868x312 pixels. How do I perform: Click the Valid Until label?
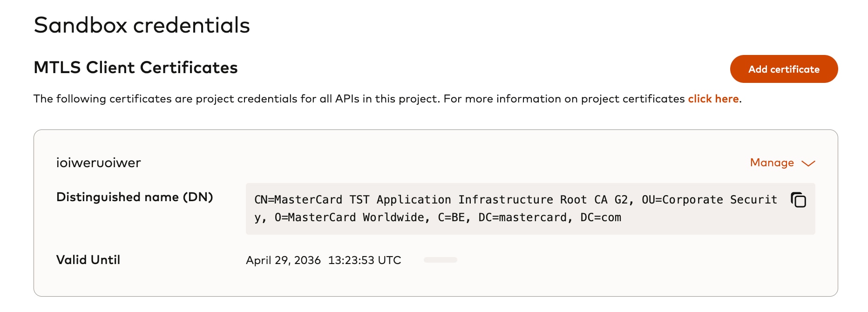[88, 260]
